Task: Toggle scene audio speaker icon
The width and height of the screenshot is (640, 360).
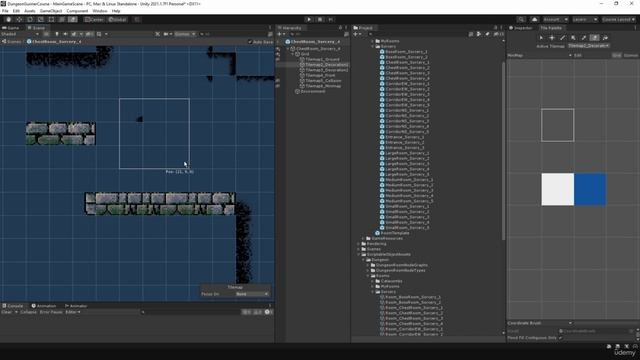Action: click(x=65, y=34)
